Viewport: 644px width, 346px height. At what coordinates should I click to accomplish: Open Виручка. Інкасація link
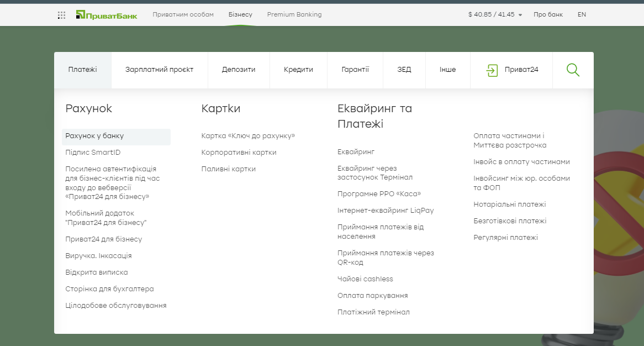pyautogui.click(x=98, y=255)
